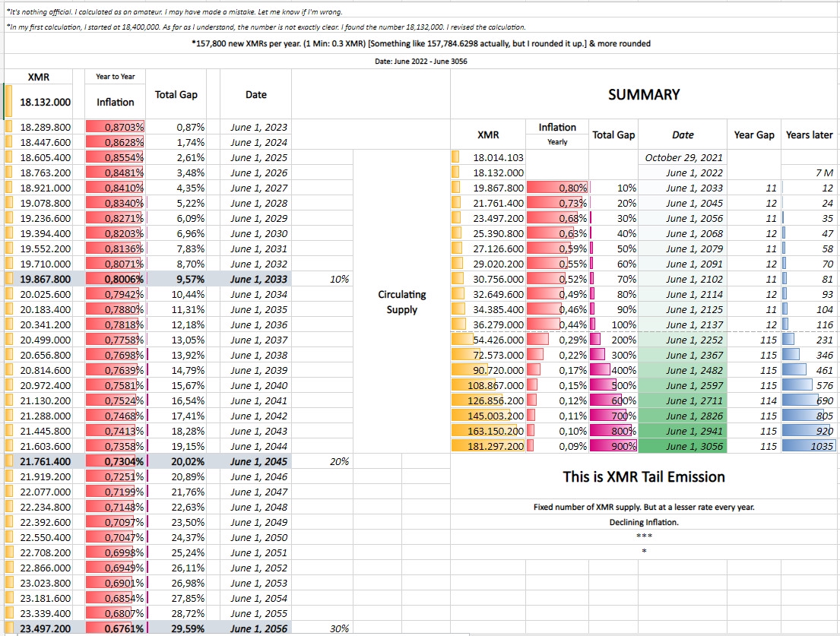The width and height of the screenshot is (840, 636).
Task: Click the XMR cell 19.710.000
Action: [x=38, y=264]
